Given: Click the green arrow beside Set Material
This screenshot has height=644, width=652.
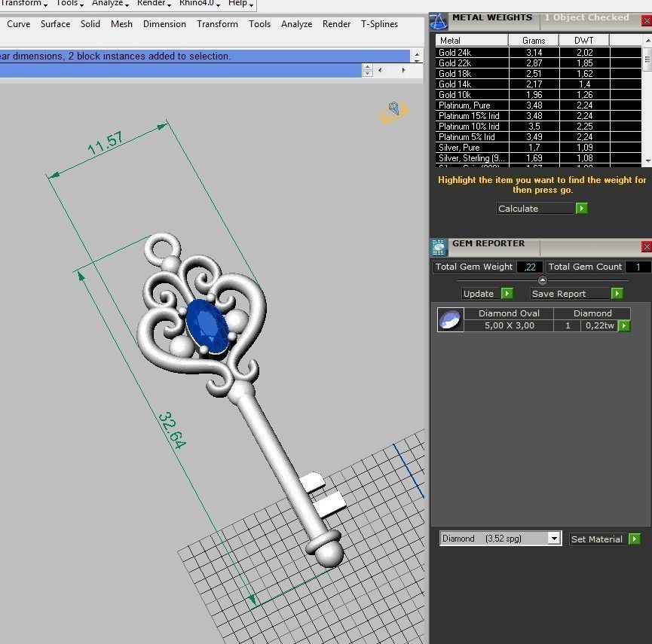Looking at the screenshot, I should (635, 539).
